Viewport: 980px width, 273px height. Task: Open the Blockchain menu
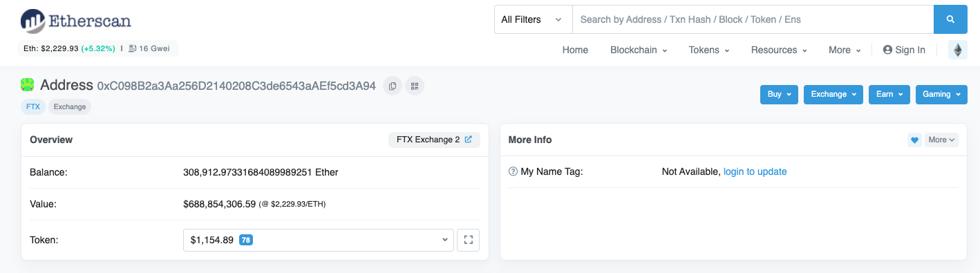[x=639, y=50]
